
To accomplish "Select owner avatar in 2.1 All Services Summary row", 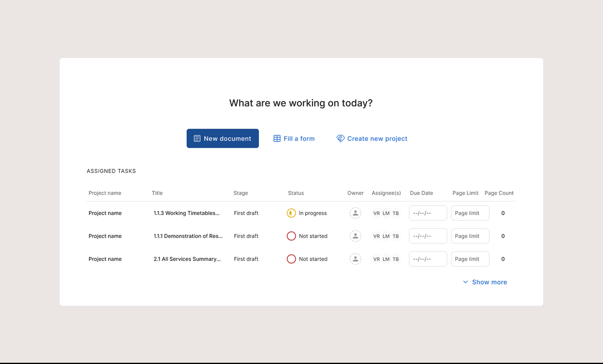I will pos(355,259).
